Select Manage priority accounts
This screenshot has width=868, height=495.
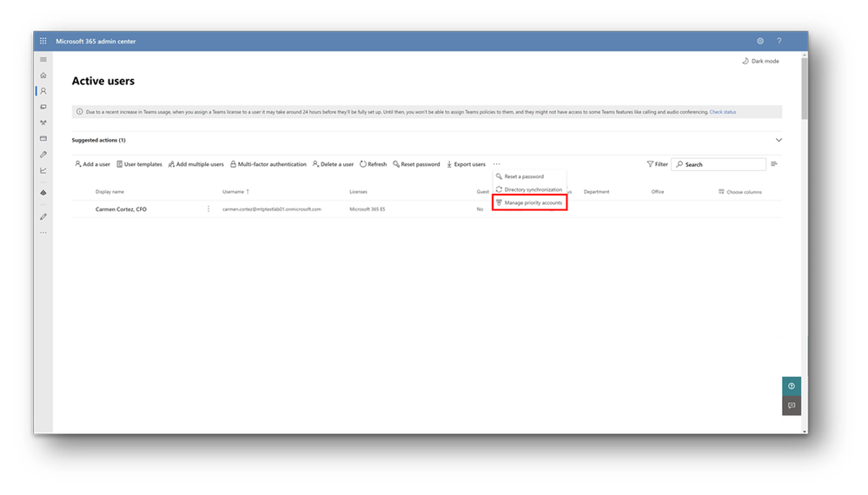tap(529, 203)
